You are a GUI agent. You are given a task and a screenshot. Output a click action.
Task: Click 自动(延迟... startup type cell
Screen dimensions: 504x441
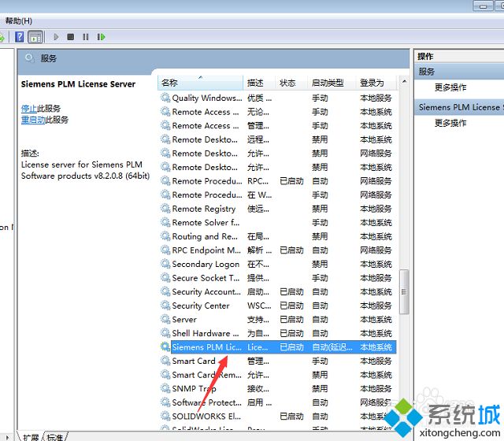point(332,347)
